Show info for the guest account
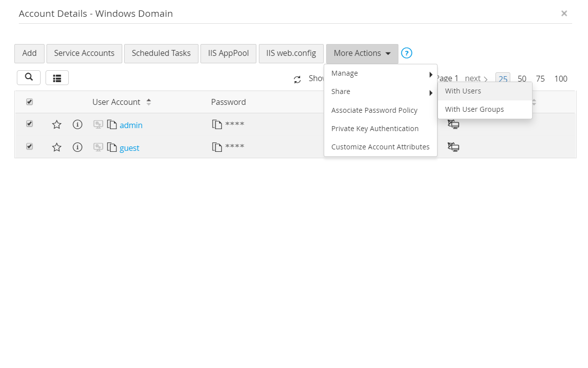This screenshot has width=588, height=368. (77, 147)
